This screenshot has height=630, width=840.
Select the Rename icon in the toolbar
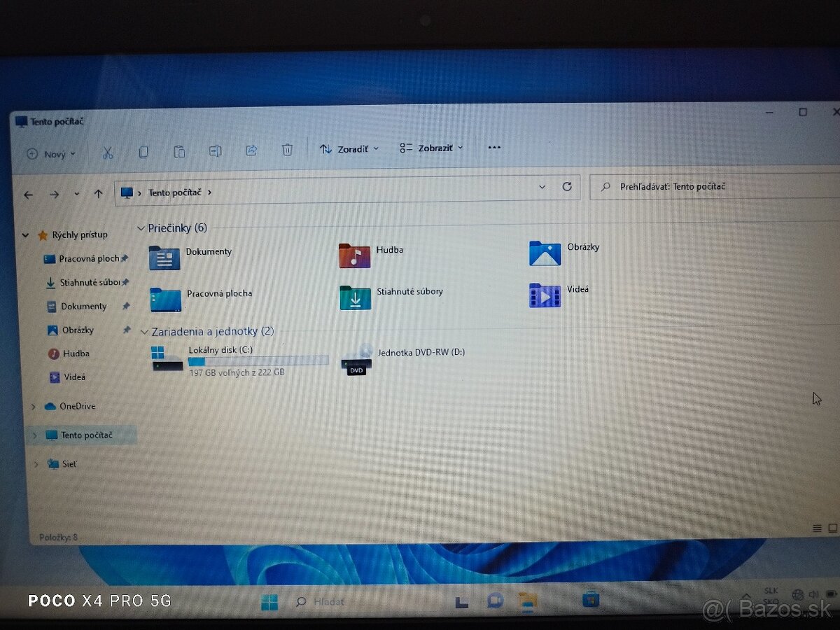coord(215,150)
